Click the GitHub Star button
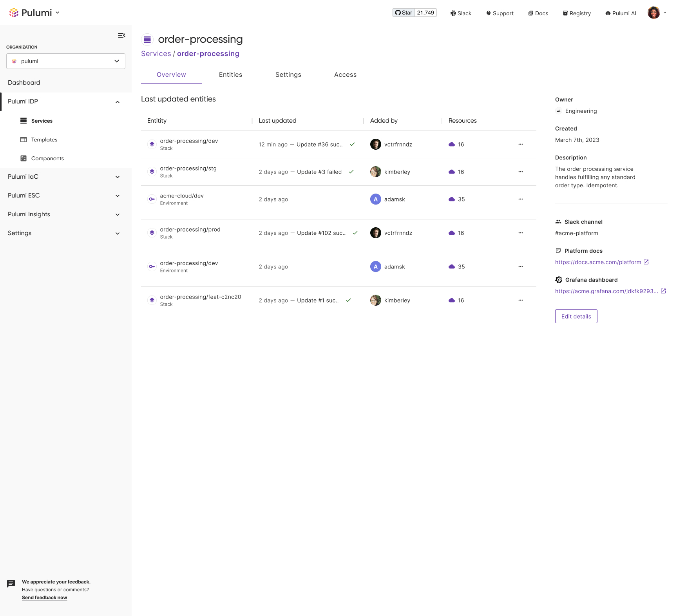 pyautogui.click(x=404, y=13)
